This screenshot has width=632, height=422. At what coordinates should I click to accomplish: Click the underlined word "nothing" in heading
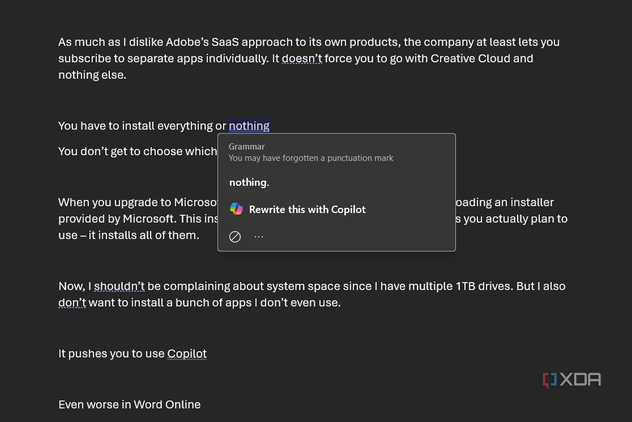point(249,126)
